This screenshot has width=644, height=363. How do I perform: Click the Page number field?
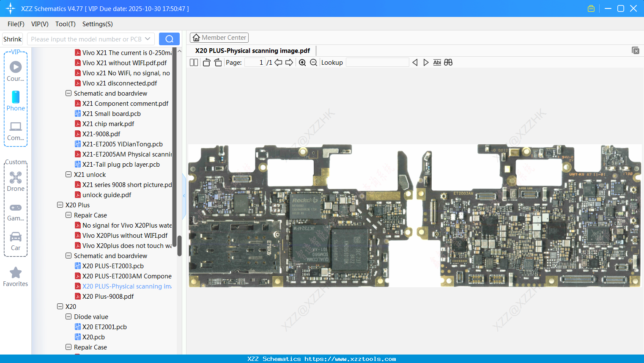click(x=255, y=63)
